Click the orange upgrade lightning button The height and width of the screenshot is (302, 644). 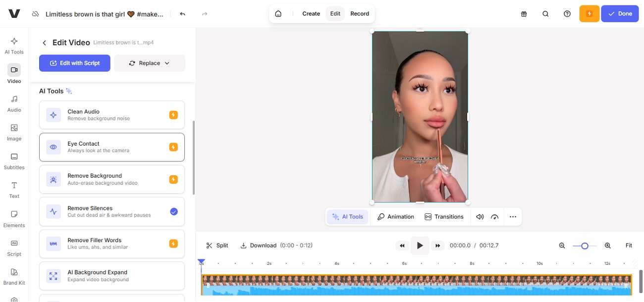click(x=589, y=14)
